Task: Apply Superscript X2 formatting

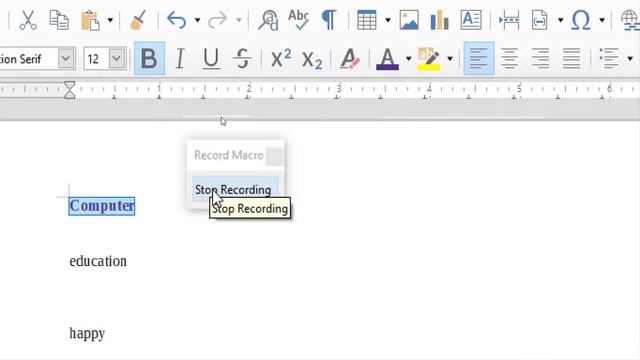Action: [x=281, y=58]
